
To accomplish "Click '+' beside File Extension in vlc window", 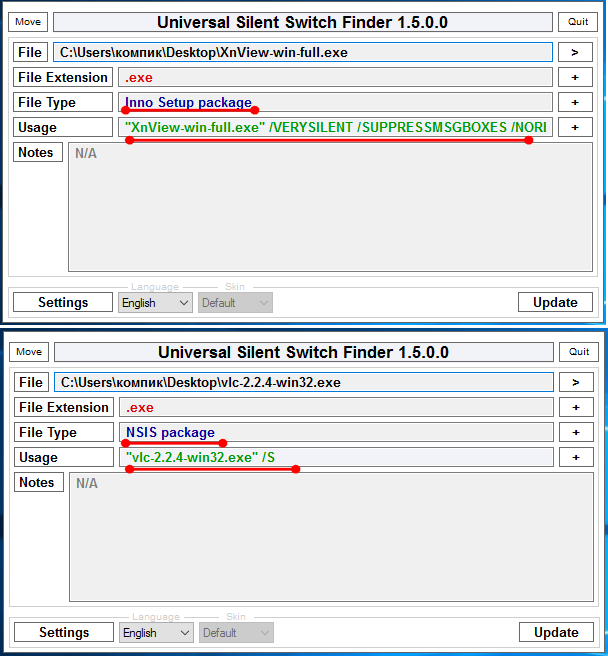I will pos(576,407).
